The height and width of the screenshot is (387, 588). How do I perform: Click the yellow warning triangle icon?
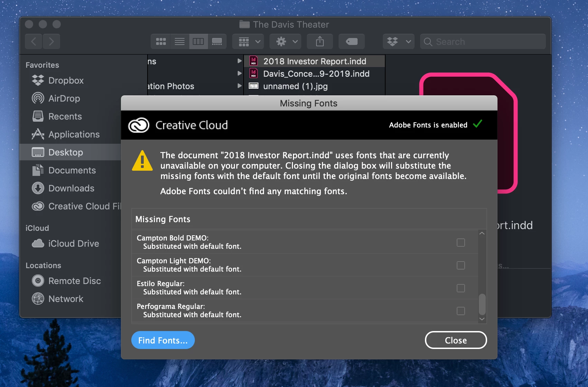point(142,161)
